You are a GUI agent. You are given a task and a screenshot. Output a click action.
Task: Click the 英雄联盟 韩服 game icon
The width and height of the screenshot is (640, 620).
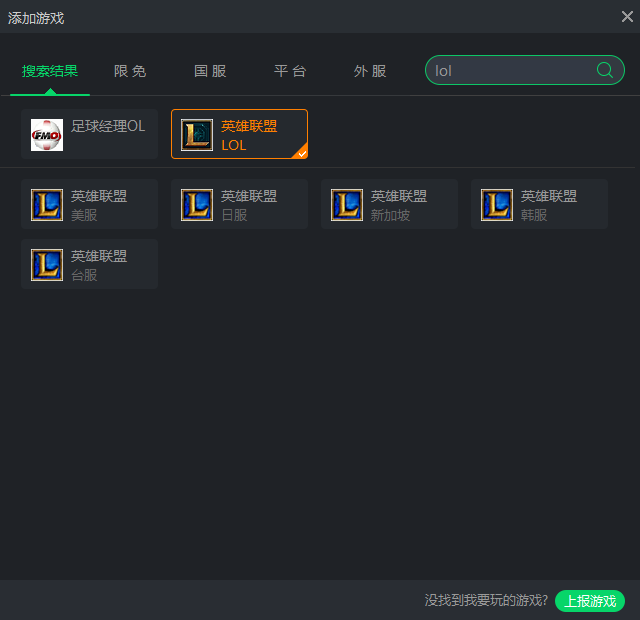coord(497,205)
